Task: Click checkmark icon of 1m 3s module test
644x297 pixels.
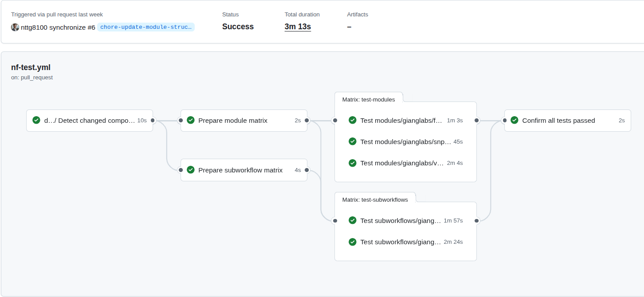Action: point(353,120)
